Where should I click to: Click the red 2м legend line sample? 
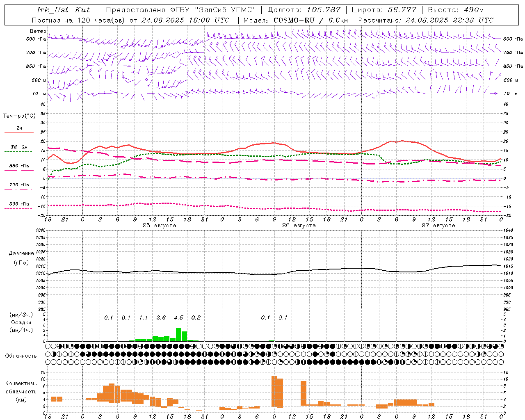(x=19, y=133)
